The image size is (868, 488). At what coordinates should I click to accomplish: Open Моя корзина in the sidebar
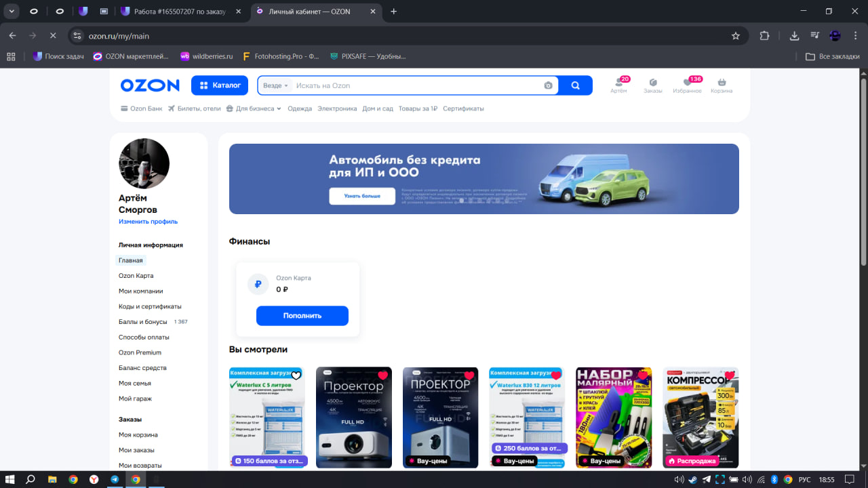point(138,434)
